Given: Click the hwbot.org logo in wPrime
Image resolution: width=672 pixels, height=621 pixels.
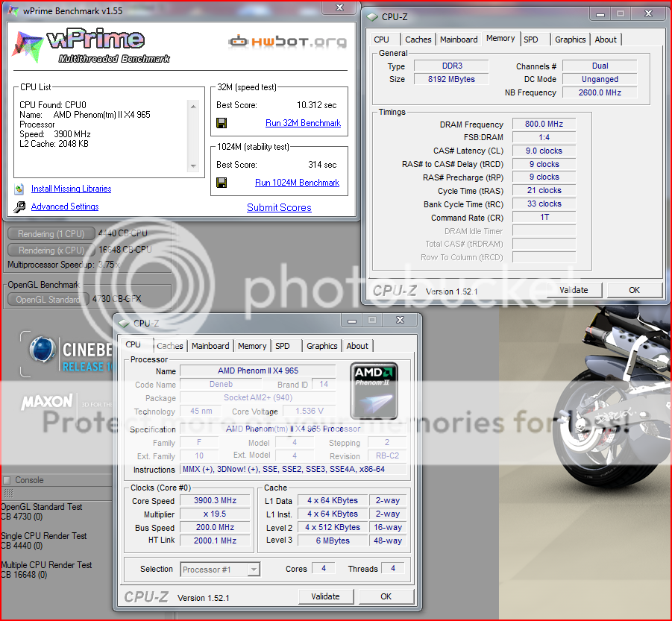Looking at the screenshot, I should click(x=287, y=41).
